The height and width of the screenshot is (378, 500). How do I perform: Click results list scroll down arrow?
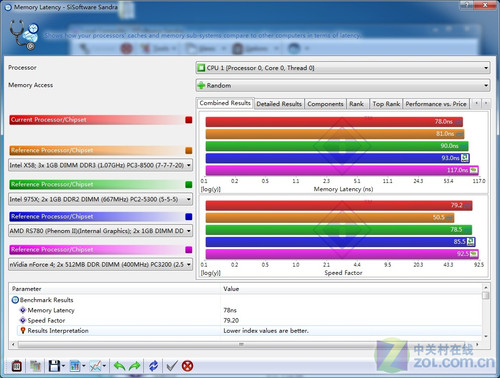(x=486, y=336)
